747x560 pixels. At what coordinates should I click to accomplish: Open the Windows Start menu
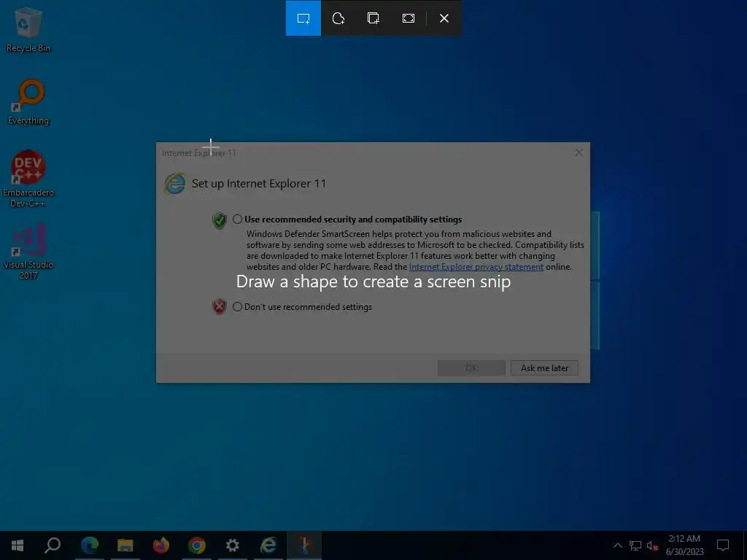pos(18,545)
